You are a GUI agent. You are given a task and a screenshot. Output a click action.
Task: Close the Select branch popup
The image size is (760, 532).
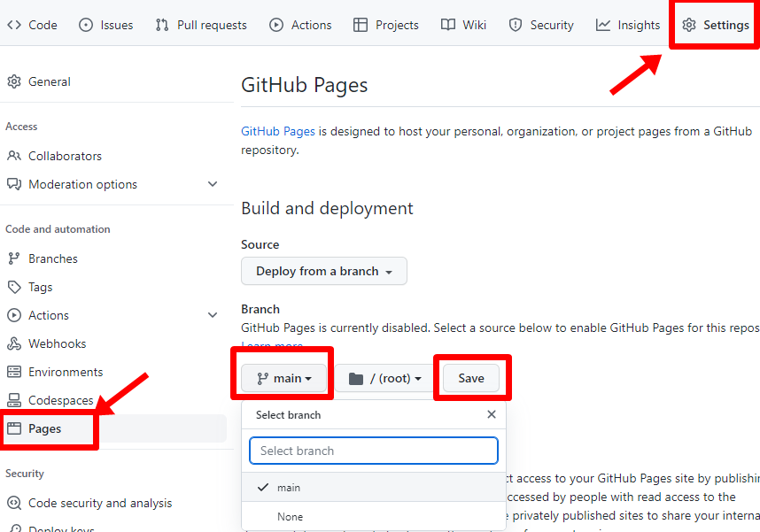491,414
